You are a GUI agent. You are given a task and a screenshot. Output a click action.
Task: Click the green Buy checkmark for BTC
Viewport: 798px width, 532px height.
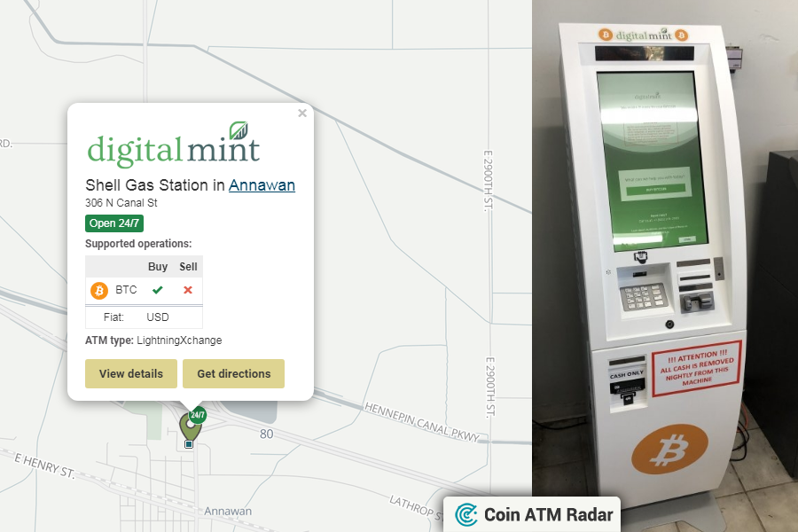coord(157,290)
